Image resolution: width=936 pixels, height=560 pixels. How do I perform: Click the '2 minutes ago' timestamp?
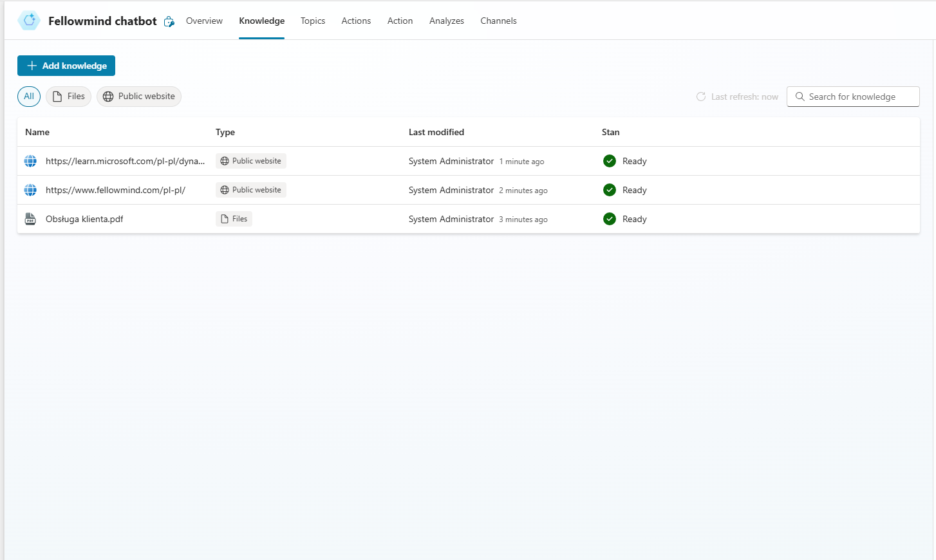[x=523, y=191]
